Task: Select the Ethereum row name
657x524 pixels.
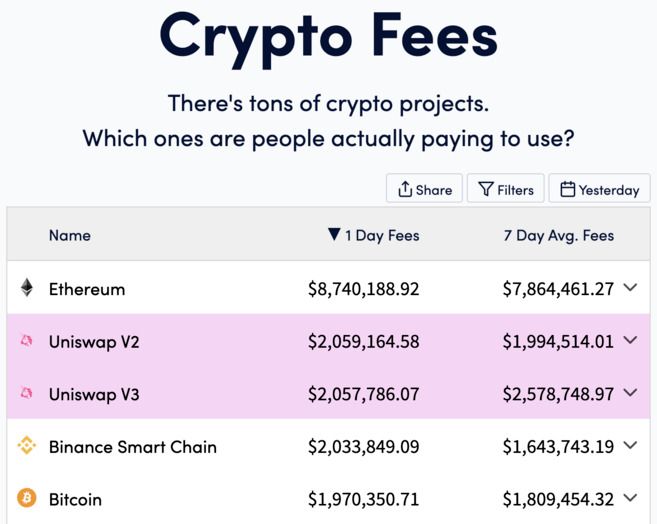Action: click(87, 289)
